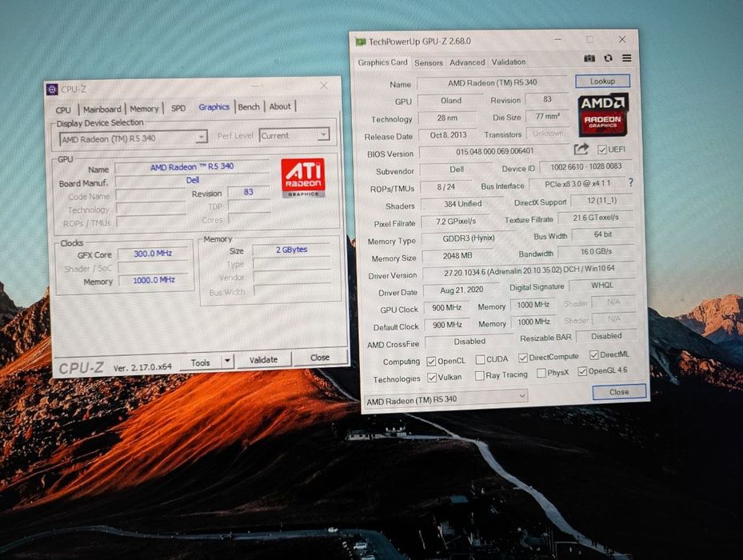This screenshot has width=743, height=560.
Task: Click the Lookup button in GPU-Z
Action: pos(603,81)
